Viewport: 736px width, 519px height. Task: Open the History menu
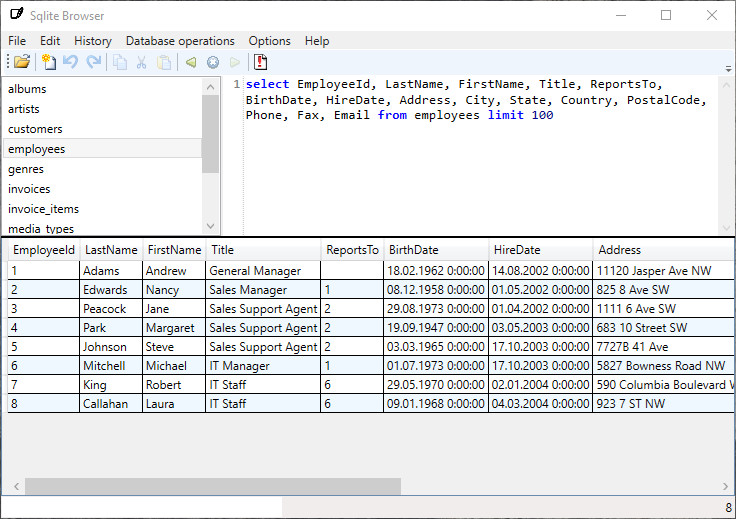93,41
